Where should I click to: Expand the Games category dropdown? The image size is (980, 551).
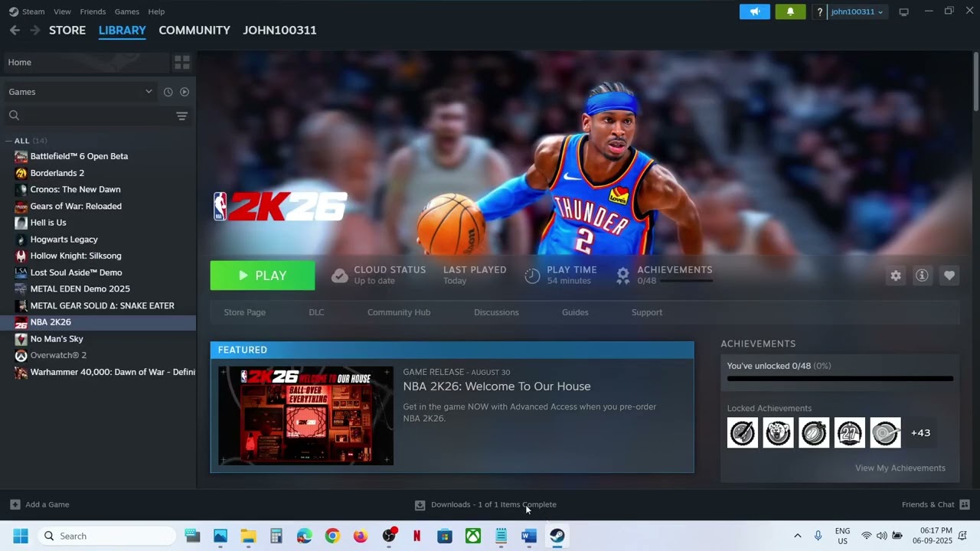[x=149, y=92]
